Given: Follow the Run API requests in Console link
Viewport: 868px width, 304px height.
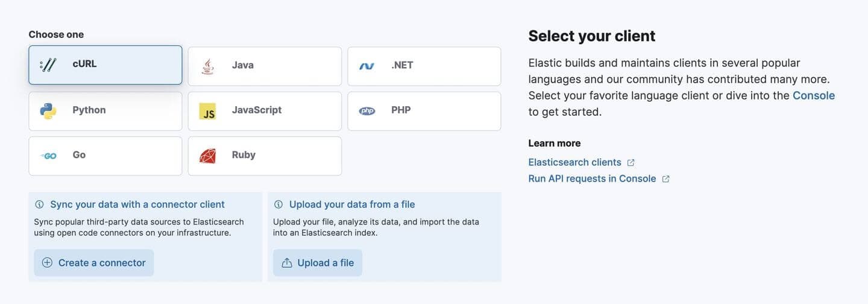Looking at the screenshot, I should point(591,179).
